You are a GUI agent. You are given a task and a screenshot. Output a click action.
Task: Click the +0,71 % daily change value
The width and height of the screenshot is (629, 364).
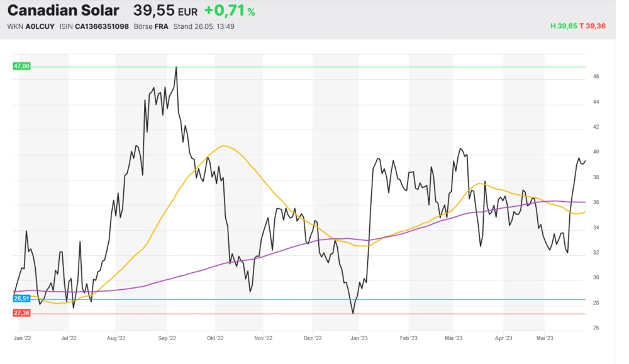(x=230, y=11)
